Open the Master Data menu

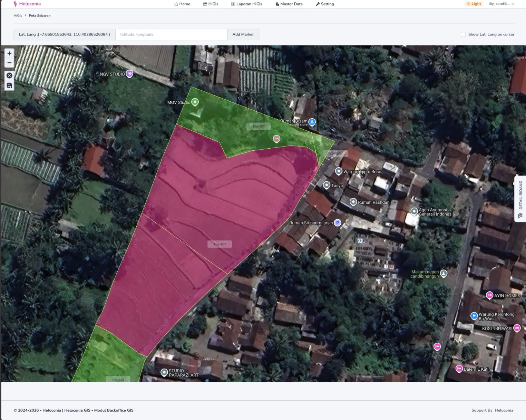pos(289,4)
